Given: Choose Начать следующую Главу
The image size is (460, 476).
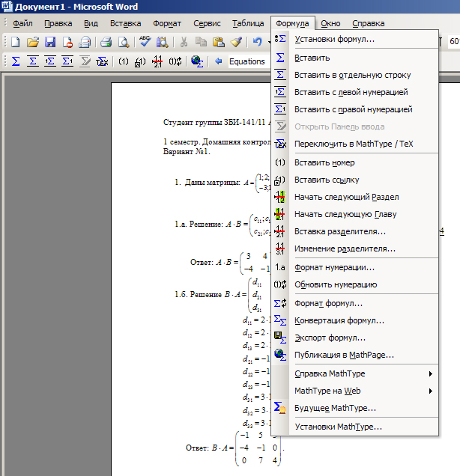Looking at the screenshot, I should click(356, 214).
